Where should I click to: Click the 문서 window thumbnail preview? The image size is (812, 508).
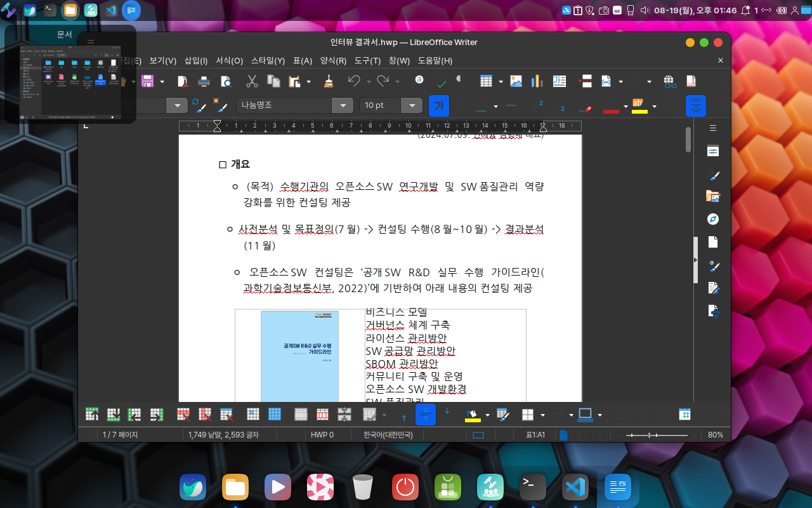click(x=70, y=81)
